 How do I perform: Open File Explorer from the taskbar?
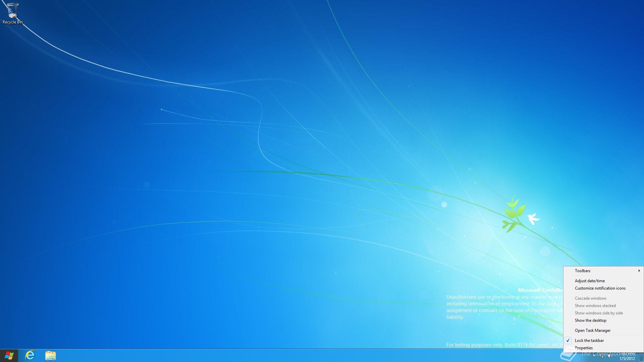click(x=50, y=356)
